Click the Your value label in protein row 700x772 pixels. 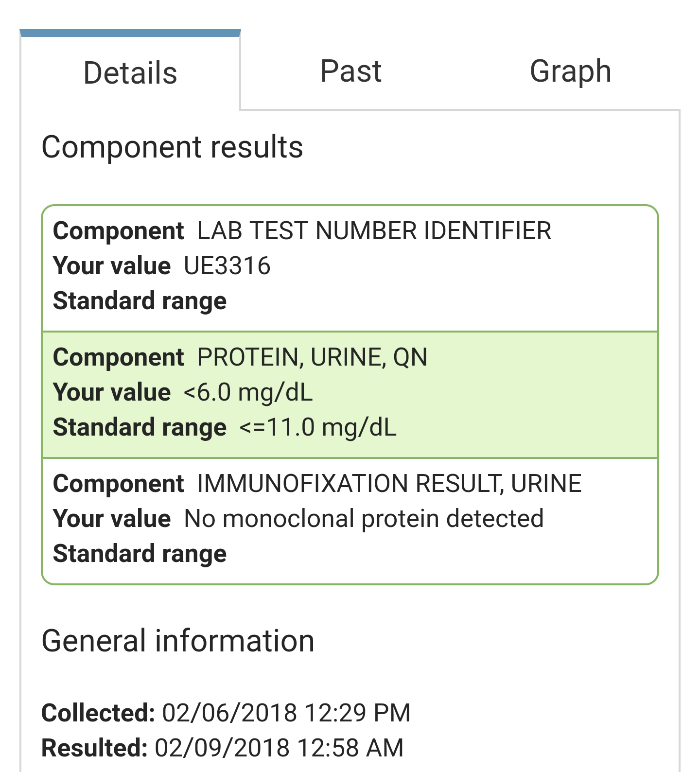[x=112, y=392]
